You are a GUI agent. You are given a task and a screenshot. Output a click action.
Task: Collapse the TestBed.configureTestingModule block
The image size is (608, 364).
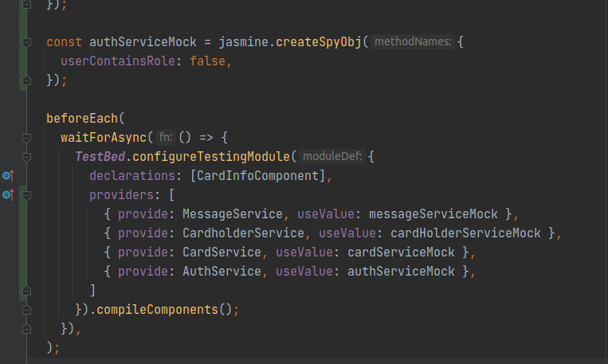click(x=26, y=157)
